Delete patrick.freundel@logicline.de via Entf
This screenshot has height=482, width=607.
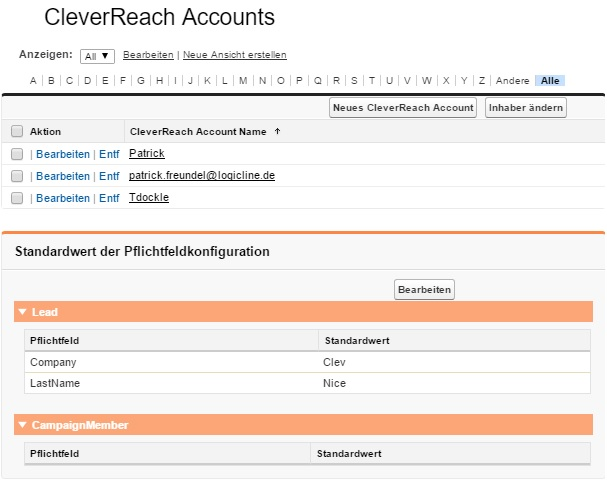(x=109, y=176)
